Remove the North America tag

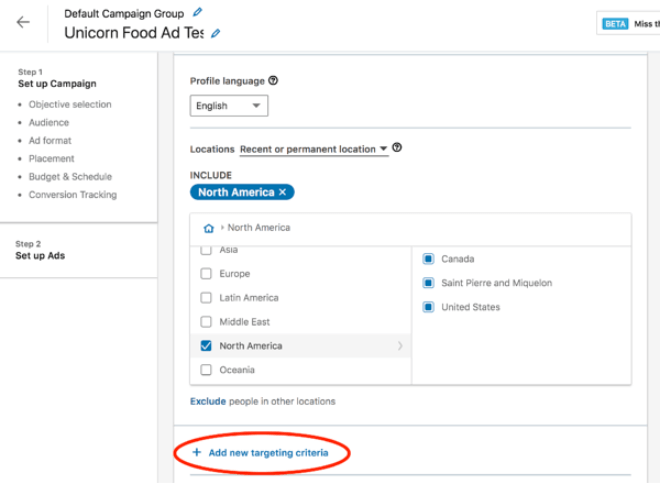click(282, 192)
